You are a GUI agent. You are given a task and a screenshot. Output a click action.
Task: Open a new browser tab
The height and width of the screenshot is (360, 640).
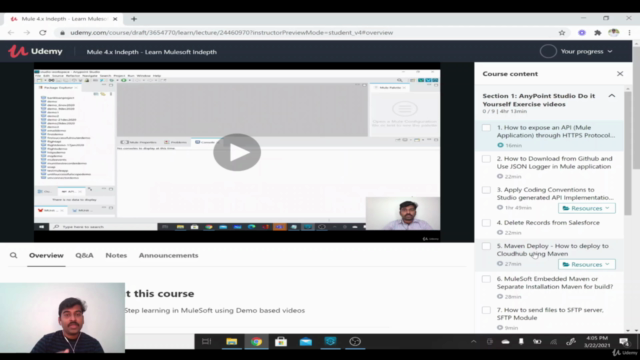[x=134, y=19]
